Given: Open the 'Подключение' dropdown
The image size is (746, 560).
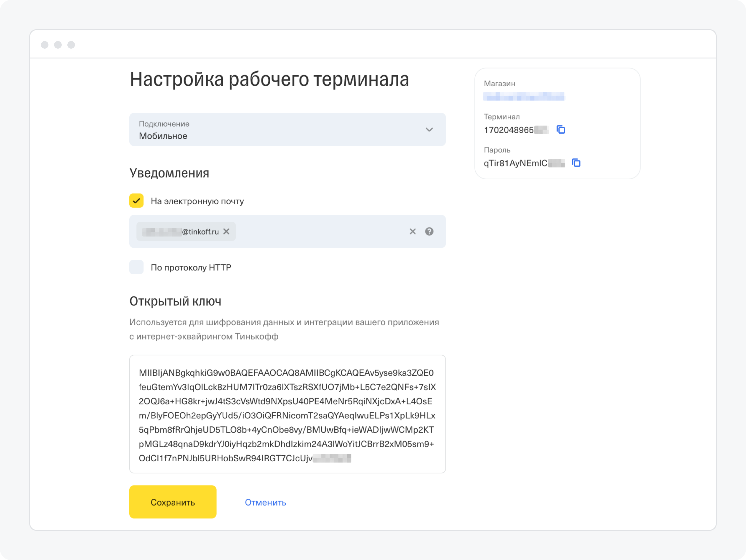Looking at the screenshot, I should [x=287, y=130].
